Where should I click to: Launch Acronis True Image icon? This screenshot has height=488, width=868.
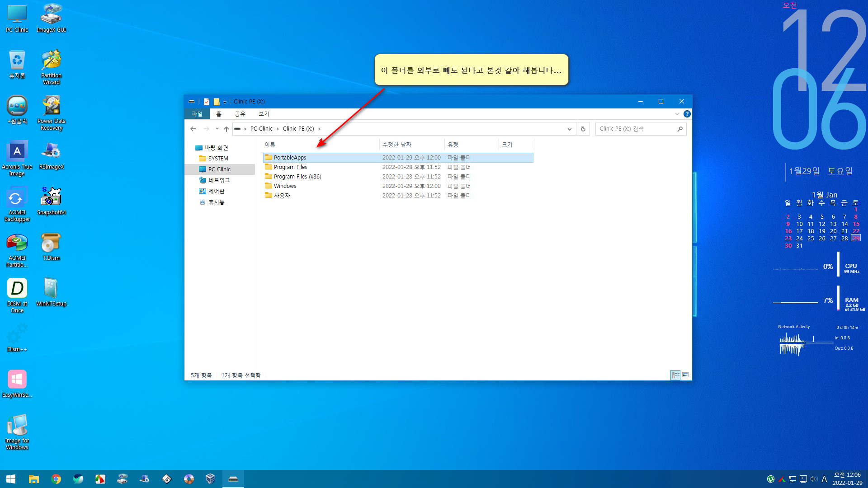(17, 159)
